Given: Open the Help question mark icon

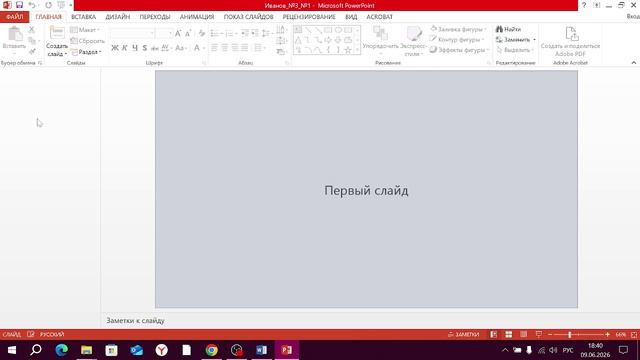Looking at the screenshot, I should click(x=584, y=5).
